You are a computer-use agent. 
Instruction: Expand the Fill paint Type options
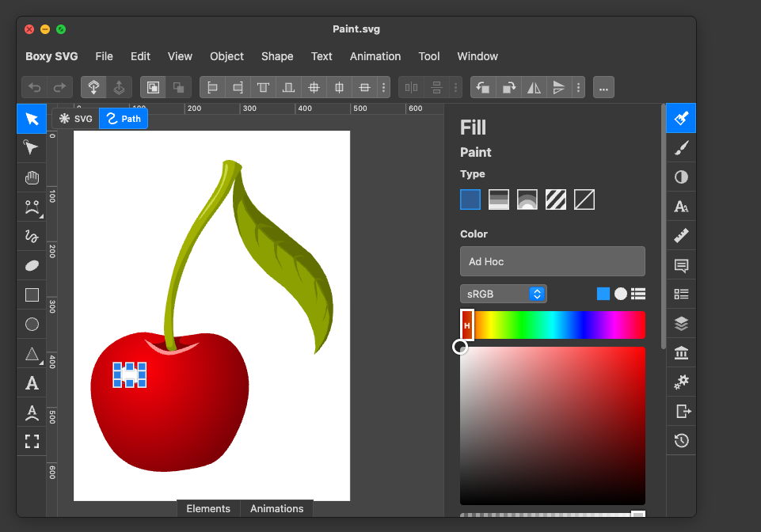pyautogui.click(x=473, y=173)
